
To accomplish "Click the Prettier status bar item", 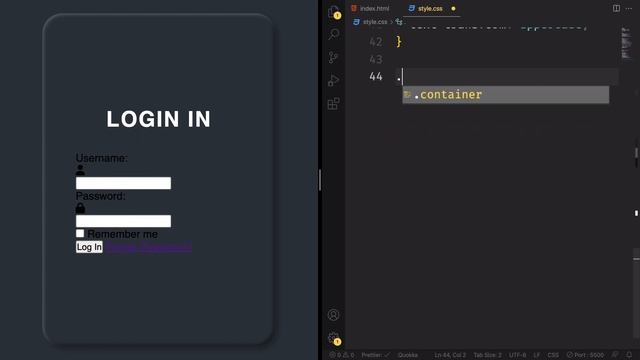I will (376, 355).
